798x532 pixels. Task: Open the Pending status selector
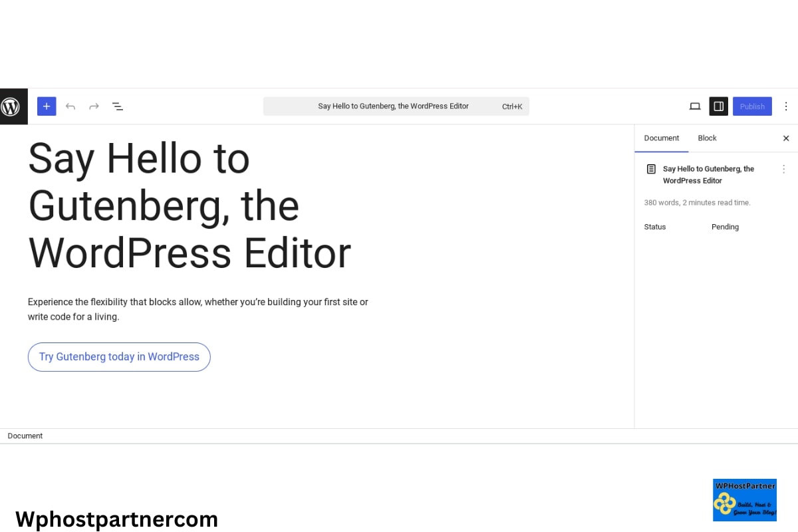(x=725, y=227)
